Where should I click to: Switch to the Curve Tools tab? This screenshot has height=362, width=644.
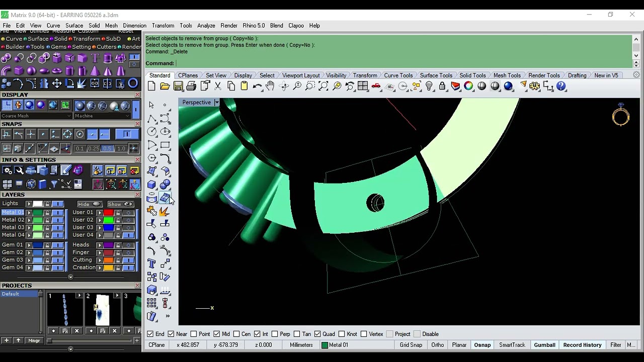(x=398, y=75)
